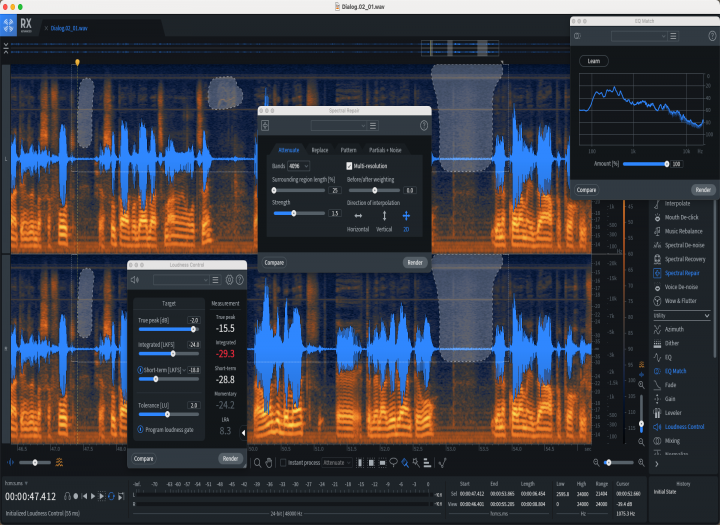Select the lasso selection tool

(394, 463)
